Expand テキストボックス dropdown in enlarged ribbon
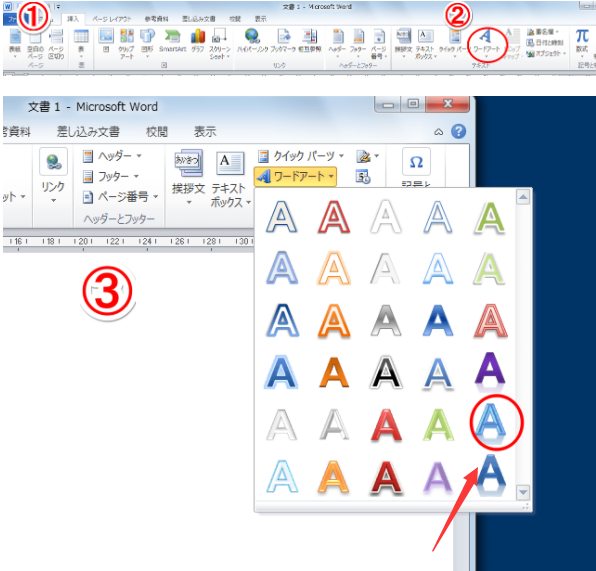Screen dimensions: 596x571 [x=248, y=203]
